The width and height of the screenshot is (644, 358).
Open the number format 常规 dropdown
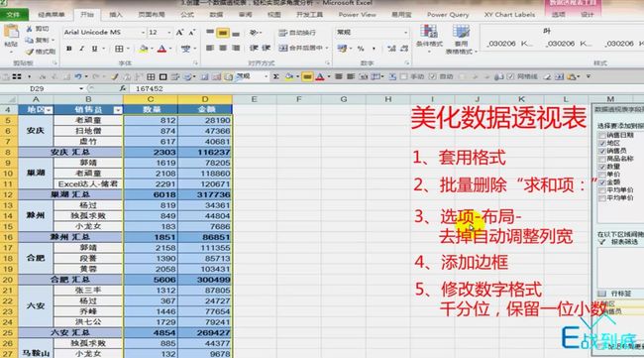[405, 32]
